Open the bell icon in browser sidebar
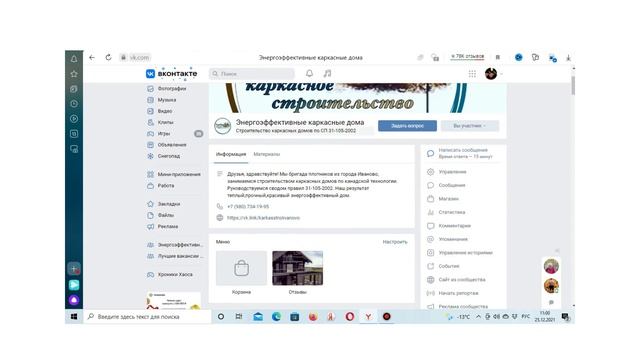 click(74, 59)
